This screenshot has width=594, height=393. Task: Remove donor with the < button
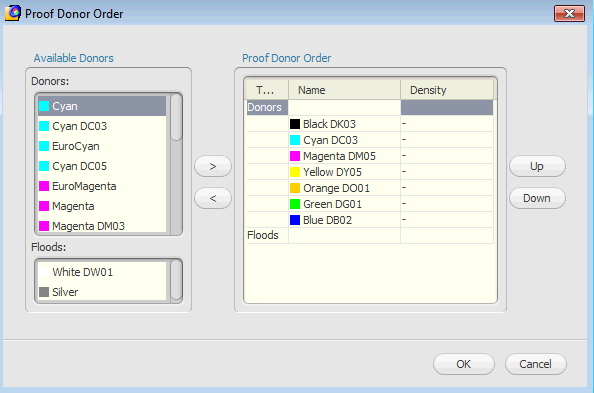[213, 198]
